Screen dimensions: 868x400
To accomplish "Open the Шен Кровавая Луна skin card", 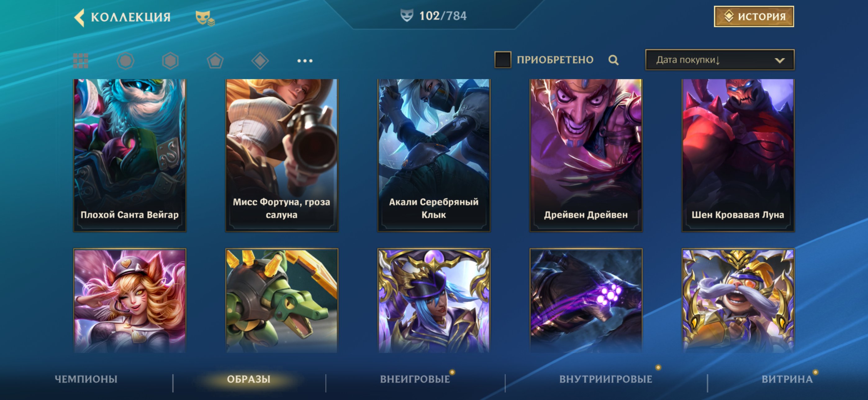I will pos(738,155).
